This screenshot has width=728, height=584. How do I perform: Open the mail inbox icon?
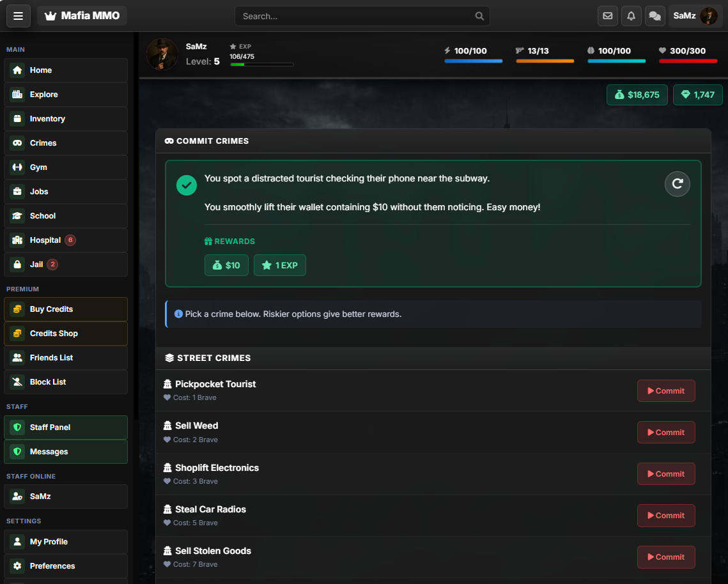click(x=607, y=16)
